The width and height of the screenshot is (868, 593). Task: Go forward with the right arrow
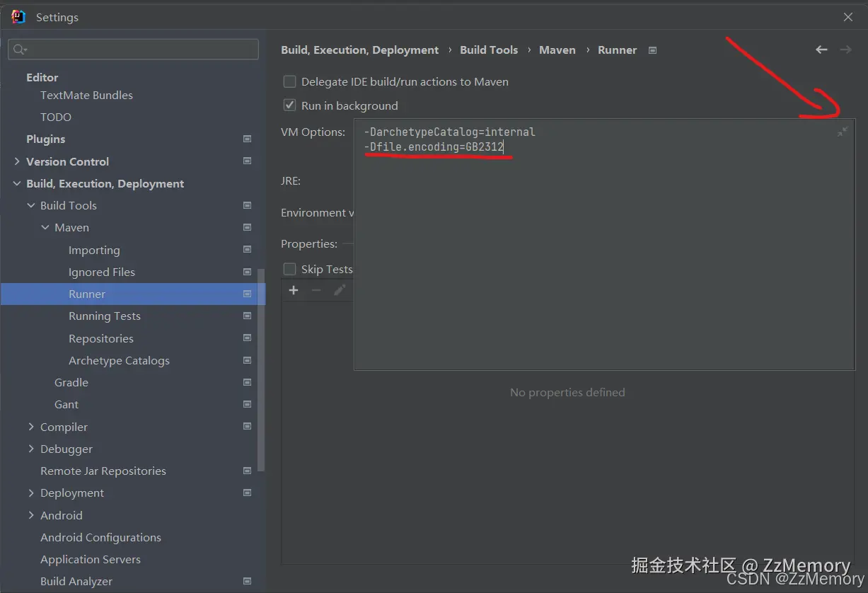click(845, 50)
